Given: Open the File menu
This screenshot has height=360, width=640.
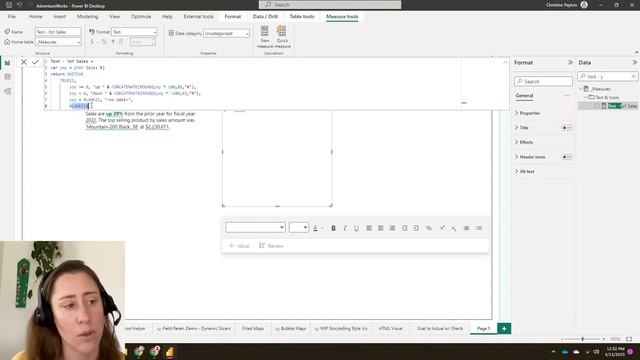Looking at the screenshot, I should tap(11, 17).
